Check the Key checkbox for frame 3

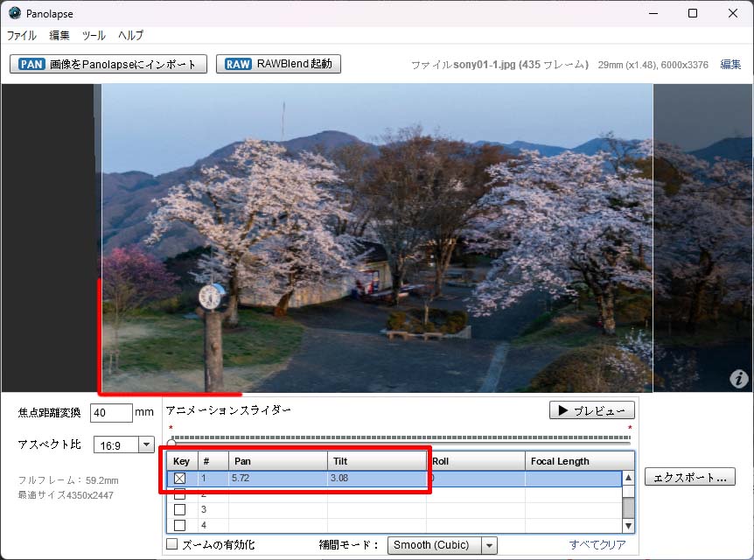tap(180, 509)
